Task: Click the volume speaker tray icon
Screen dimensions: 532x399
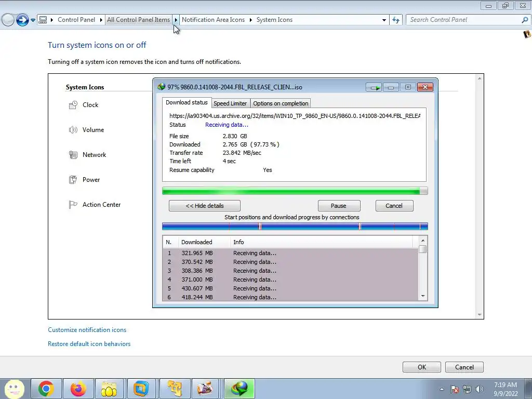Action: click(x=480, y=389)
